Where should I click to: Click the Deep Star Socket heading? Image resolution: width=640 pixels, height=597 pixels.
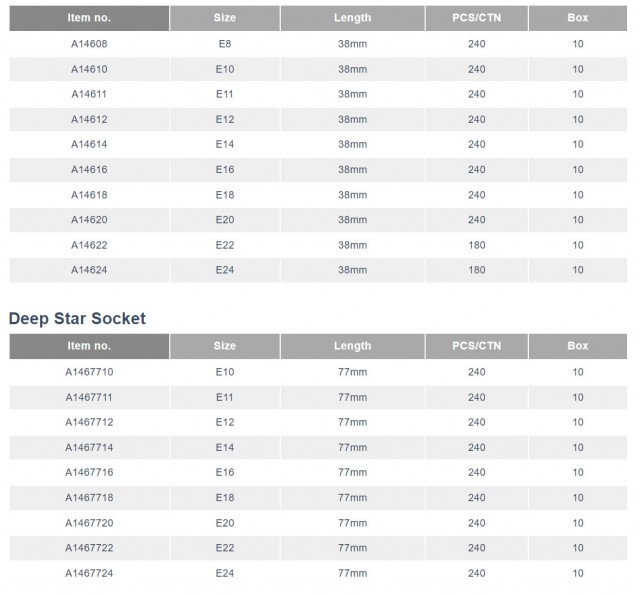(77, 319)
